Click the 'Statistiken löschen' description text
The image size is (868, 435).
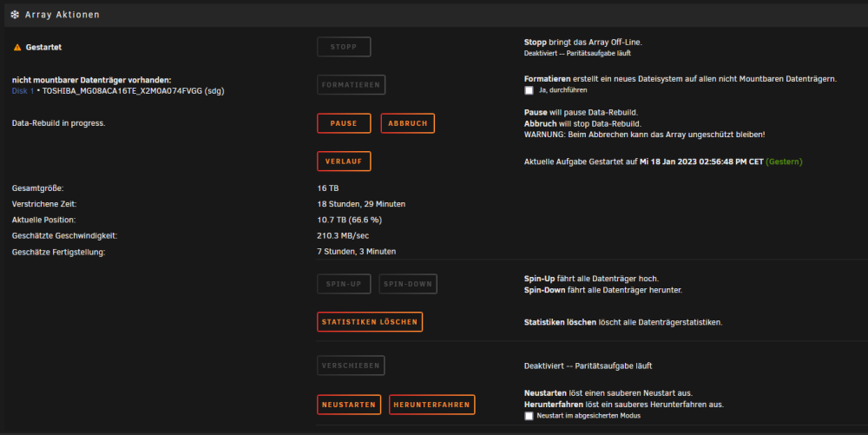point(622,322)
